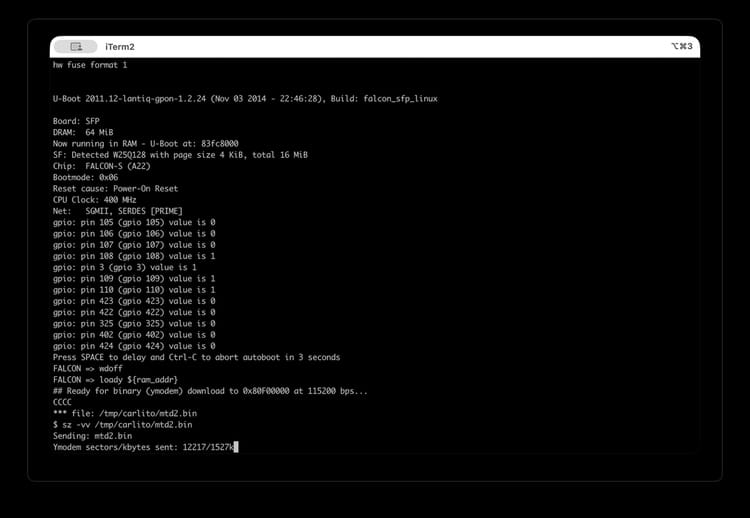Click the '*** file: /tmp/carlito/mtd2.bin' line
This screenshot has height=518, width=750.
[x=124, y=413]
